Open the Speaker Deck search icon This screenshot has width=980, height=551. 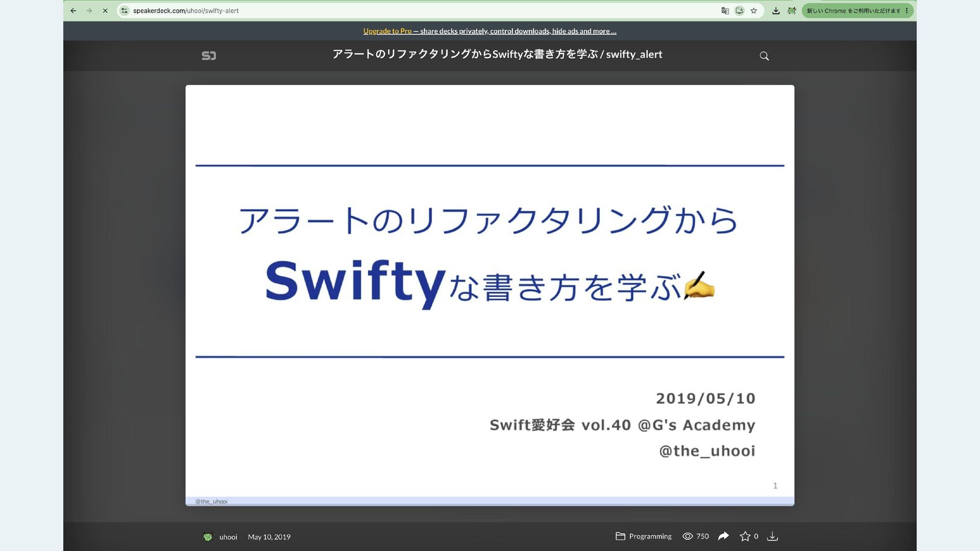point(764,56)
